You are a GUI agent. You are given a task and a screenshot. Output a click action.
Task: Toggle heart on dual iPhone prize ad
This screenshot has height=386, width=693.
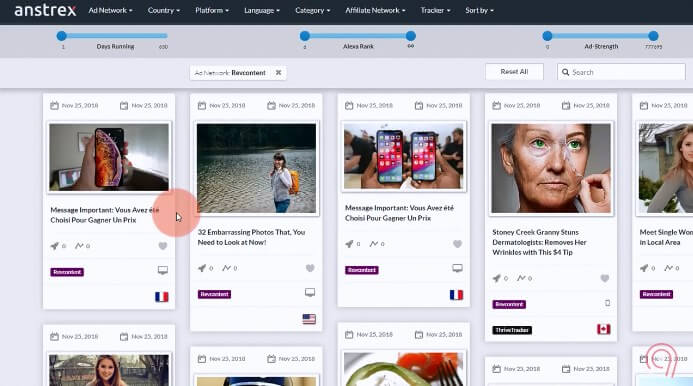[457, 244]
